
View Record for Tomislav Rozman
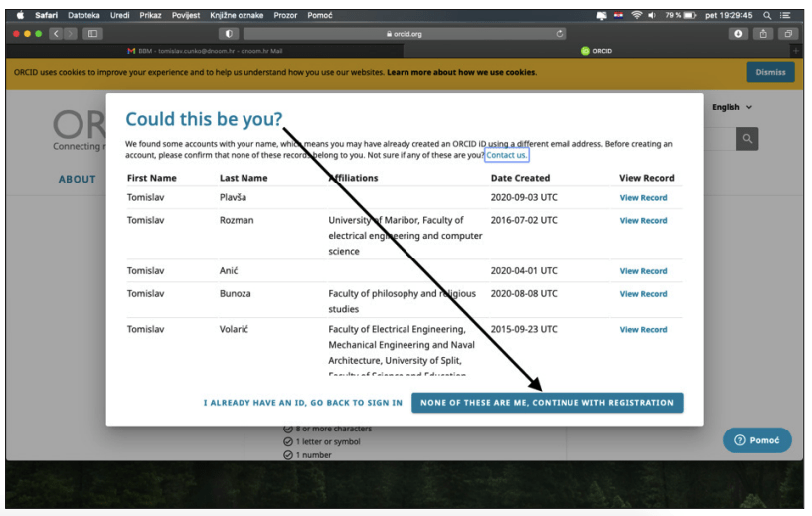(x=643, y=220)
